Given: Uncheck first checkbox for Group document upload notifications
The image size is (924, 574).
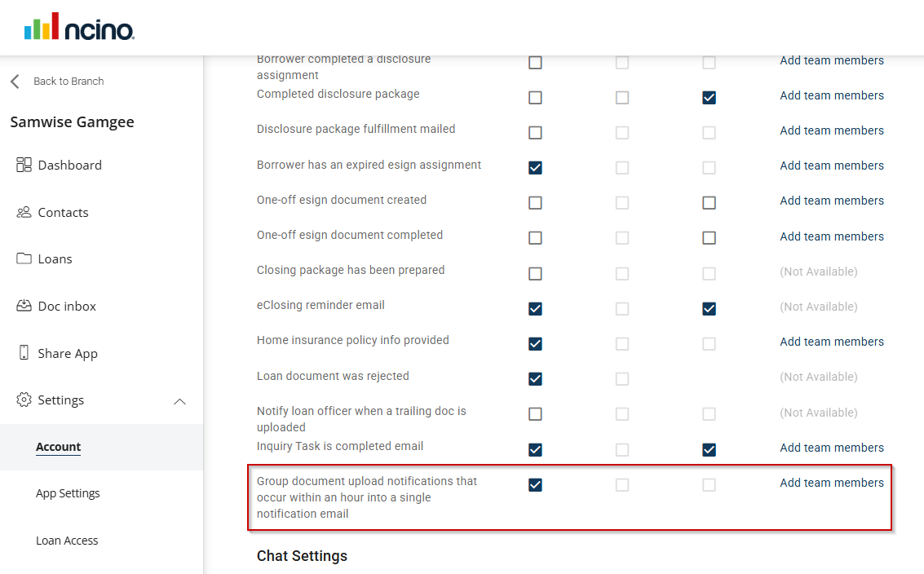Looking at the screenshot, I should point(535,485).
